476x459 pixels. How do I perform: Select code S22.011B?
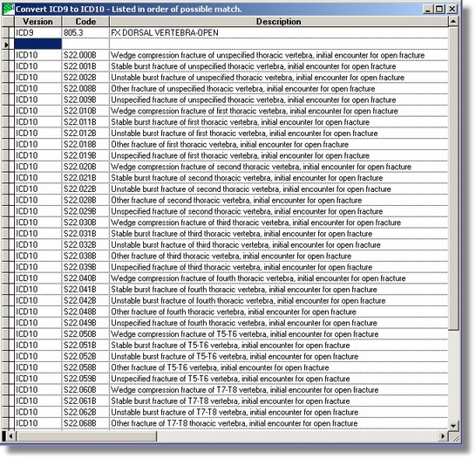pos(85,122)
